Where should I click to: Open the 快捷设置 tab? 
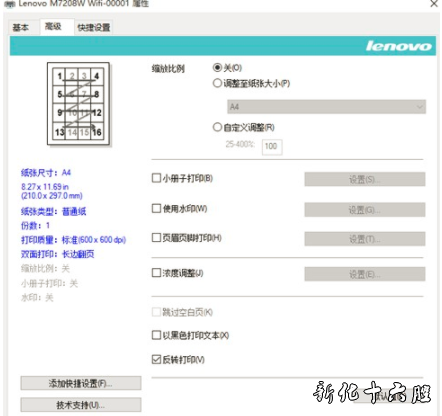click(x=94, y=27)
